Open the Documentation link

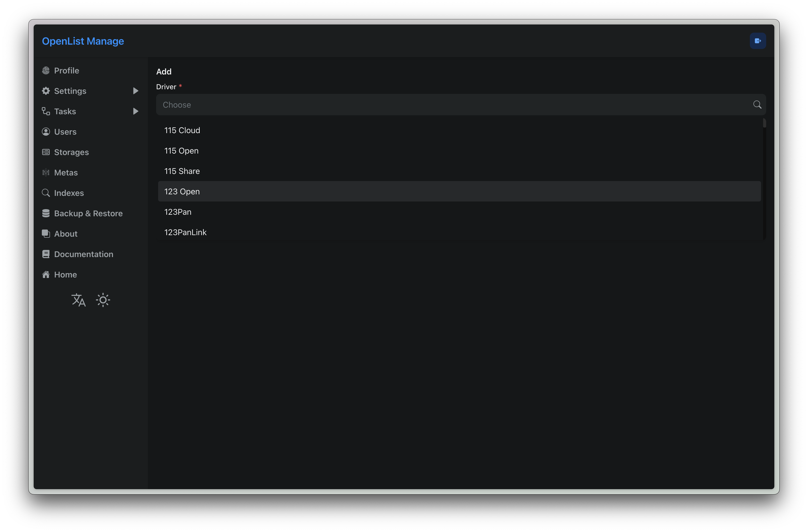point(83,254)
